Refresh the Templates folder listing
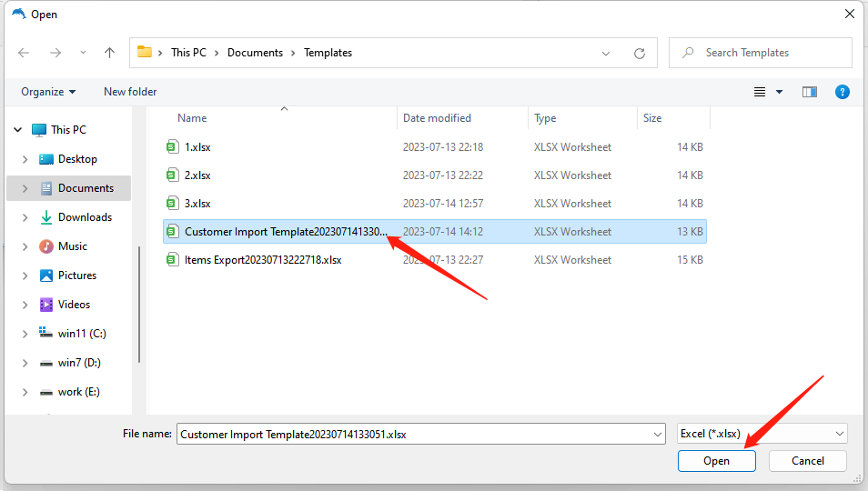This screenshot has height=491, width=868. 640,53
